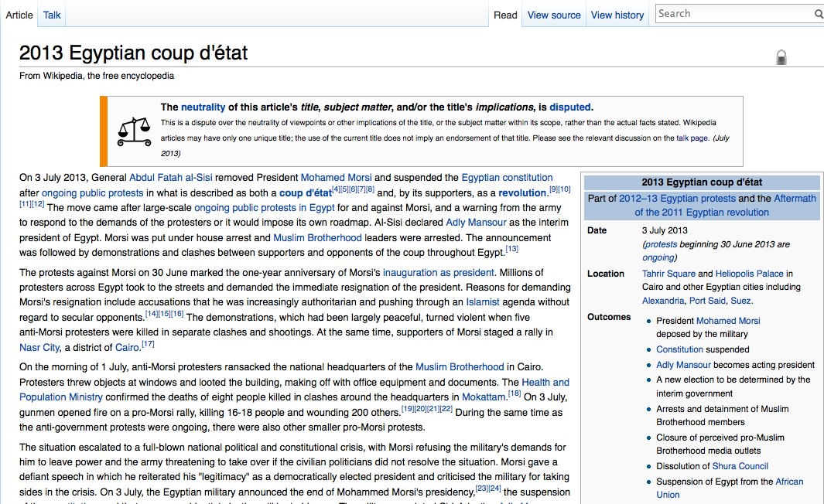Open the Constitution link under Outcomes

click(679, 349)
